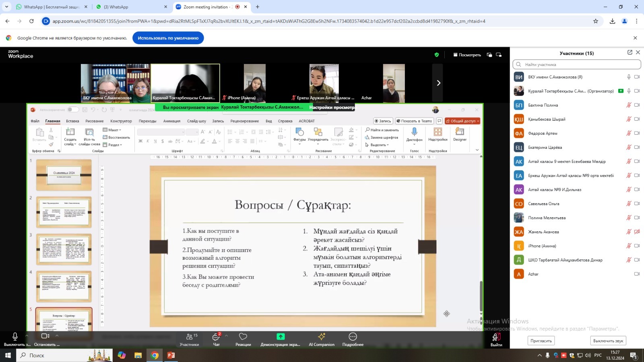The width and height of the screenshot is (644, 362).
Task: Open the Участники participants list icon
Action: pyautogui.click(x=189, y=339)
